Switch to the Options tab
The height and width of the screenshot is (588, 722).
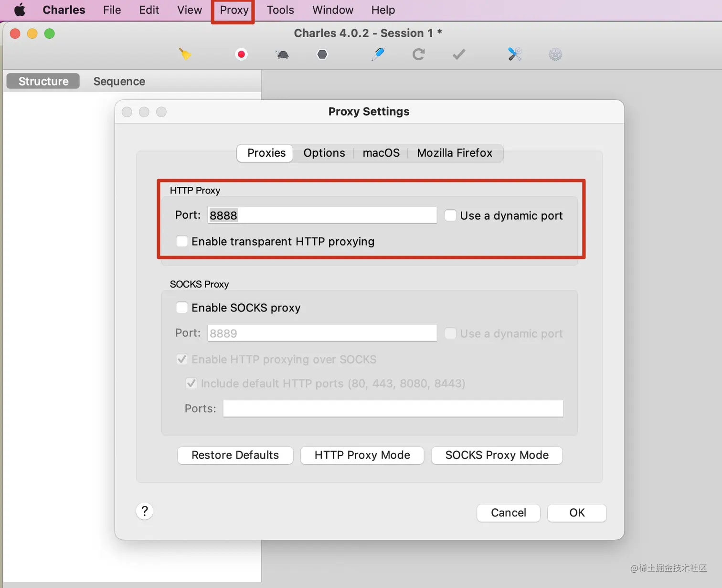pos(324,153)
